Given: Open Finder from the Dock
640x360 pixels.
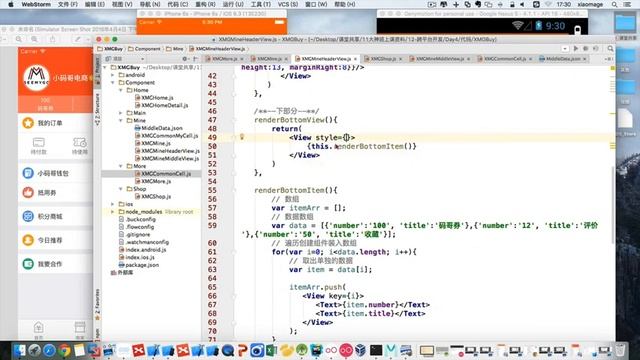Looking at the screenshot, I should [x=19, y=350].
